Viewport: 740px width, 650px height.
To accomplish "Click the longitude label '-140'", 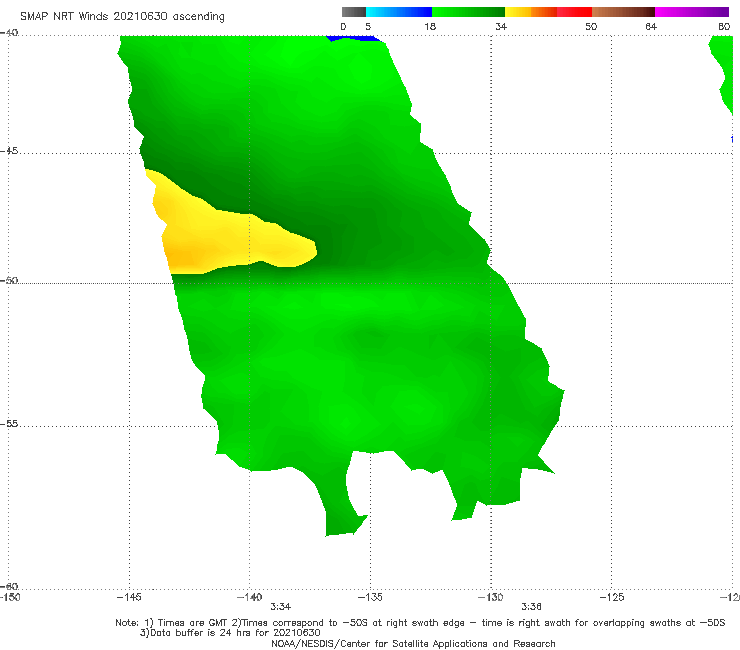I will [x=249, y=597].
